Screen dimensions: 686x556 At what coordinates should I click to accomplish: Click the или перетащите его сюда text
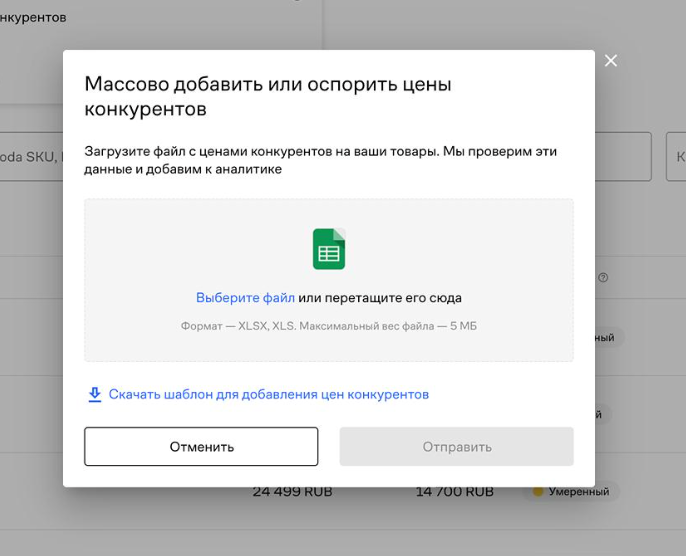tap(380, 298)
